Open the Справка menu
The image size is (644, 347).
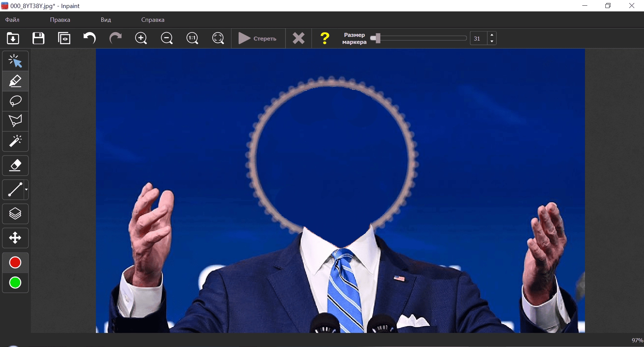point(153,20)
